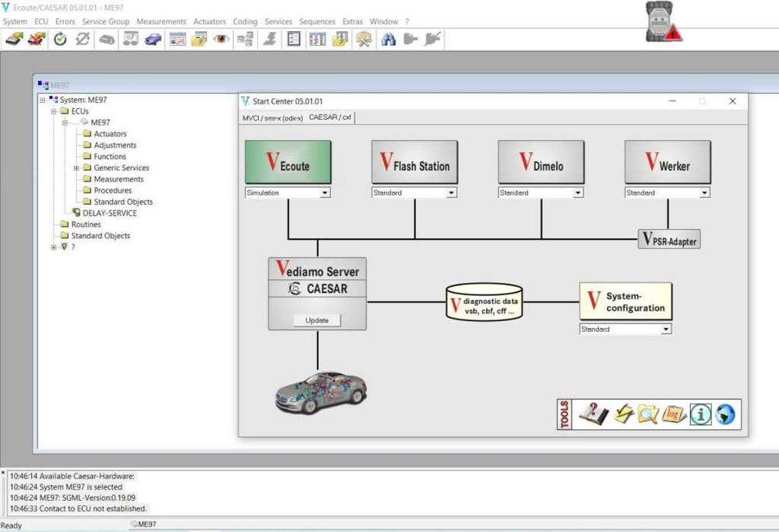Screen dimensions: 779x532
Task: Click the green arrow connect toolbar icon
Action: coord(14,39)
